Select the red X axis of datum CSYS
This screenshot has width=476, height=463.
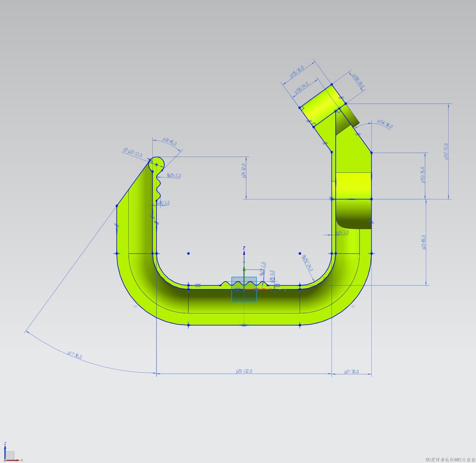point(256,289)
